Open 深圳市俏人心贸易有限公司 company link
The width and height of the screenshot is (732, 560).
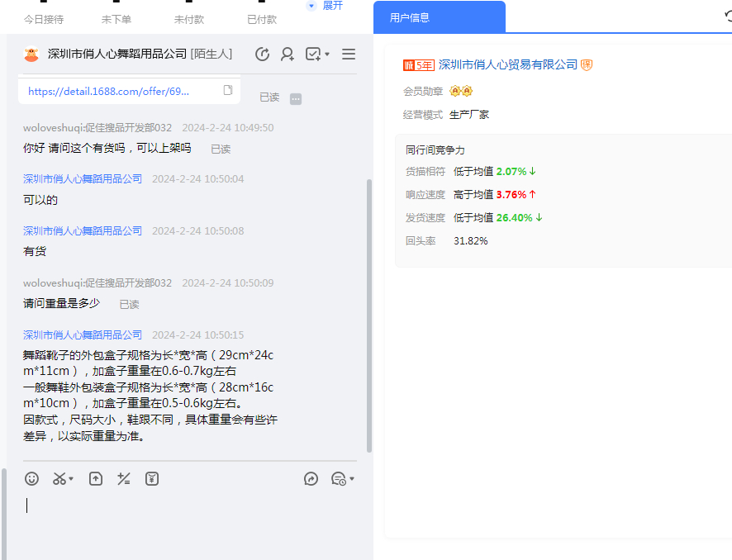click(x=507, y=64)
